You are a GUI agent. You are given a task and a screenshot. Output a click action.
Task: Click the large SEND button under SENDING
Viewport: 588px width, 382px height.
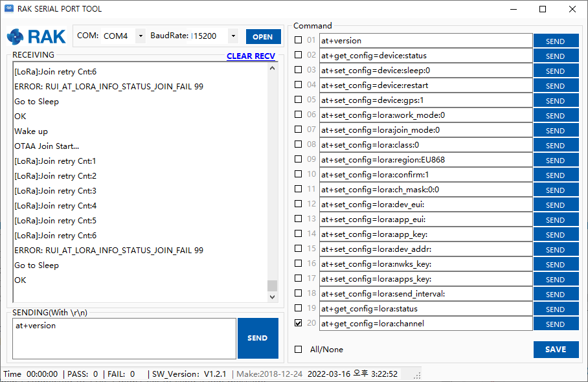tap(257, 338)
